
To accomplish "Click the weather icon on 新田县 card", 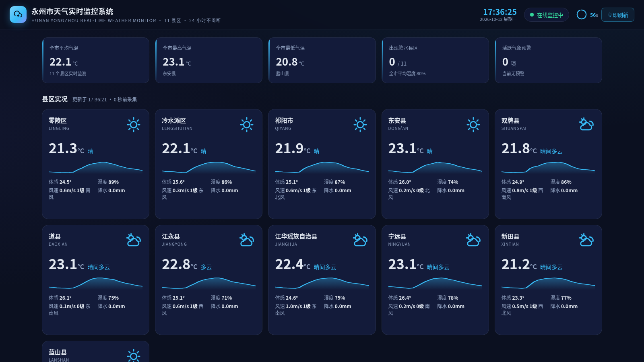I will pos(586,241).
